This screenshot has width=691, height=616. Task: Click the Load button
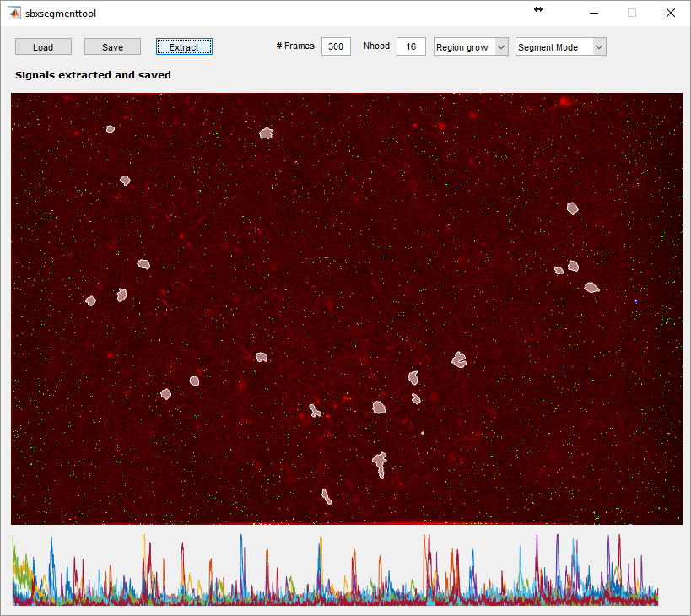(43, 47)
